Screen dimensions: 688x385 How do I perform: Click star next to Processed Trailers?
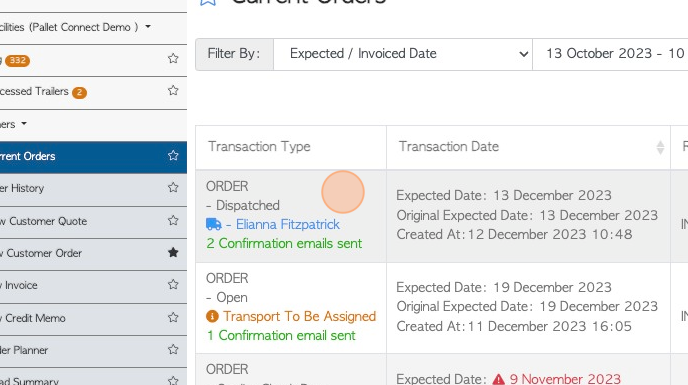pos(173,90)
